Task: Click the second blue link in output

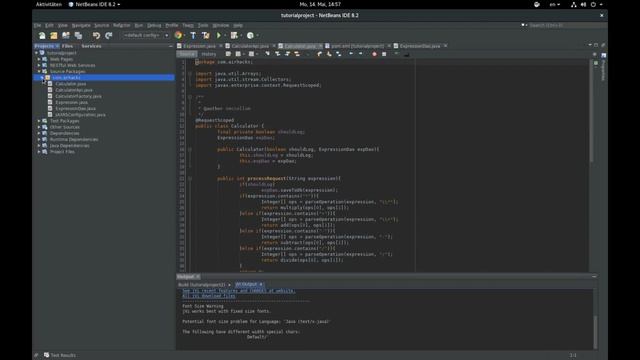Action: pyautogui.click(x=209, y=296)
